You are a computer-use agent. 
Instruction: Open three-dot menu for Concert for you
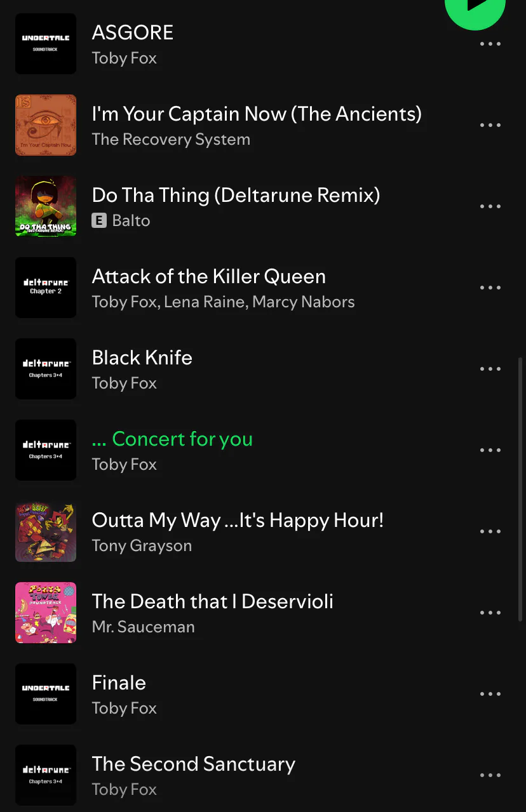click(490, 450)
